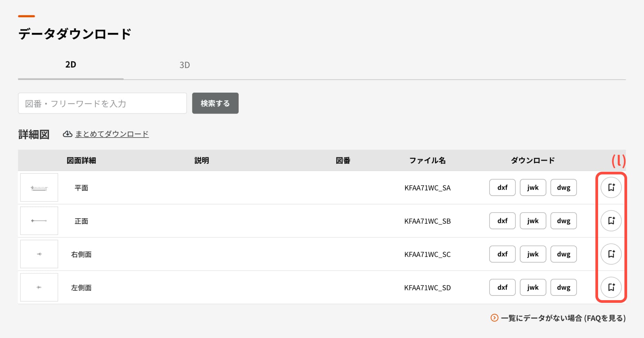Select the 2D tab
The height and width of the screenshot is (338, 644).
coord(71,65)
